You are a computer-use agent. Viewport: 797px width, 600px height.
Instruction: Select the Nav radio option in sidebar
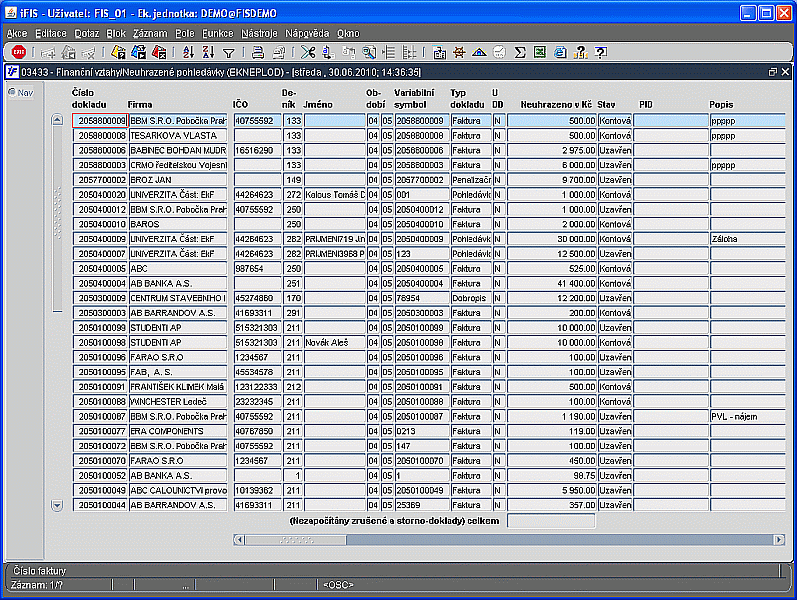click(12, 93)
